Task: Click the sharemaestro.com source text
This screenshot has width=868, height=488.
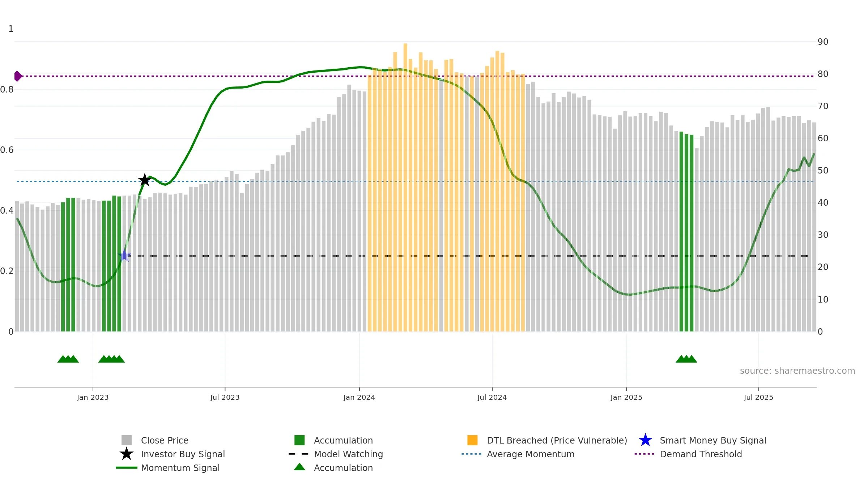Action: point(797,371)
